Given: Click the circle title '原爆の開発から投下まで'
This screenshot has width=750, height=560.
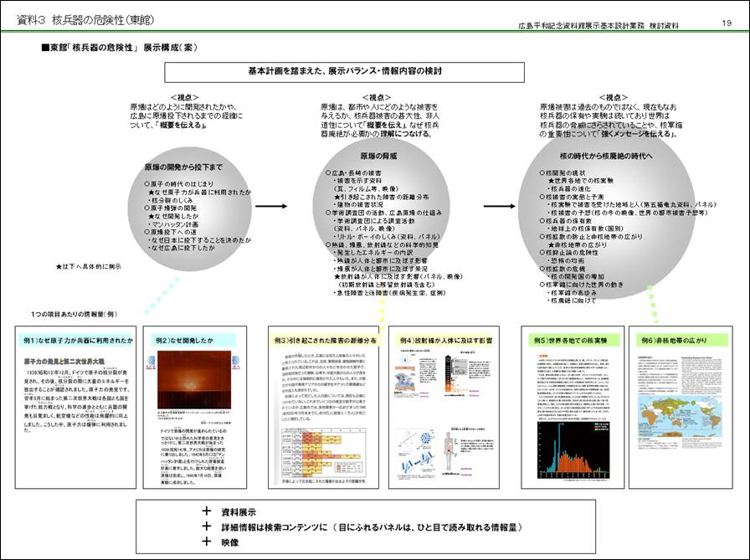Looking at the screenshot, I should point(183,167).
